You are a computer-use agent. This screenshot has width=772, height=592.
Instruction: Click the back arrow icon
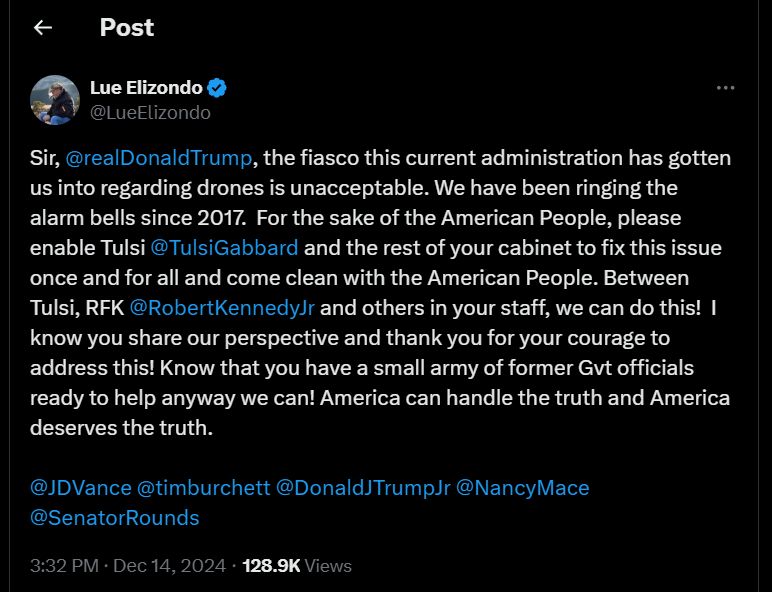point(42,28)
